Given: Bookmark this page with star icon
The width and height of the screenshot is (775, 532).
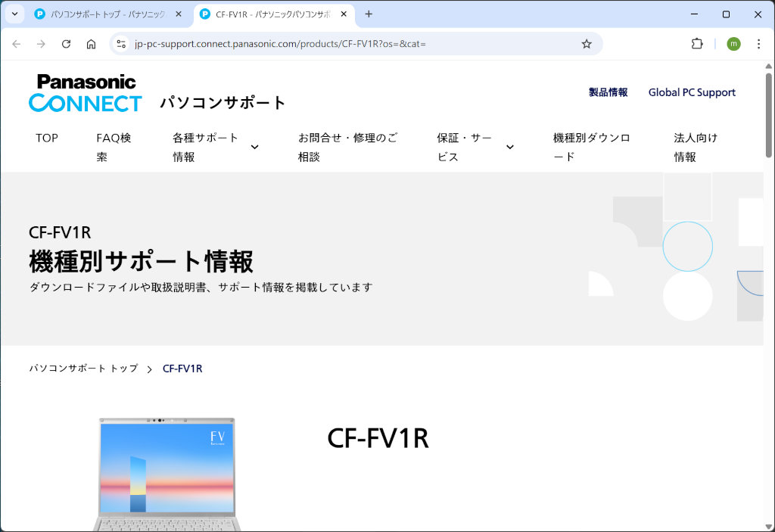Looking at the screenshot, I should click(x=587, y=44).
